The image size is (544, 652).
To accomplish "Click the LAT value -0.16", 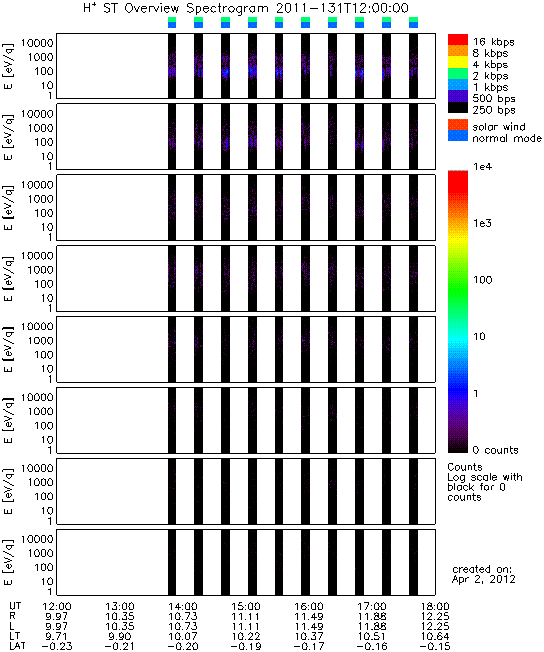I will 372,647.
